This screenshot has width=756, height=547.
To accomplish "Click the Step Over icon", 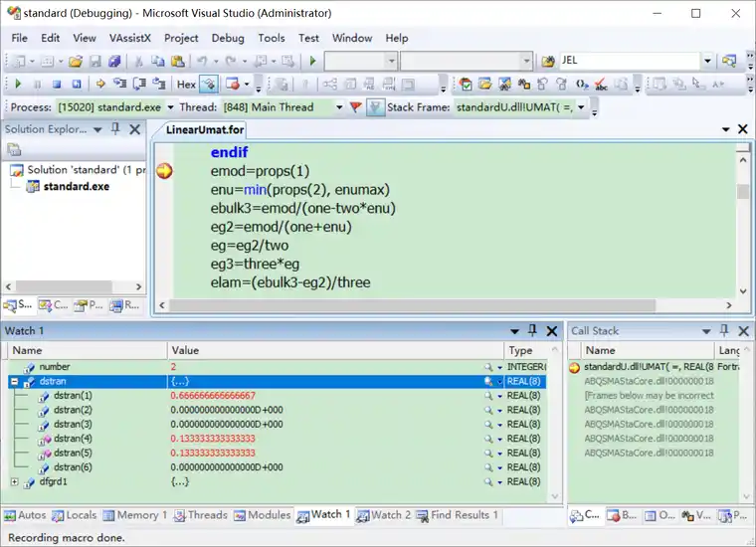I will pos(139,85).
